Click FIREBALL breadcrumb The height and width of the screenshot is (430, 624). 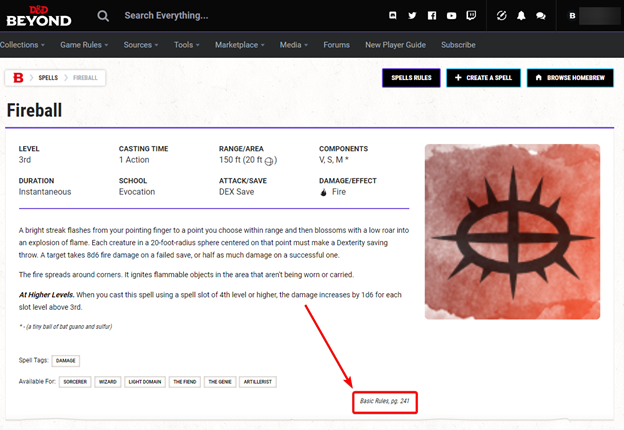[x=85, y=78]
